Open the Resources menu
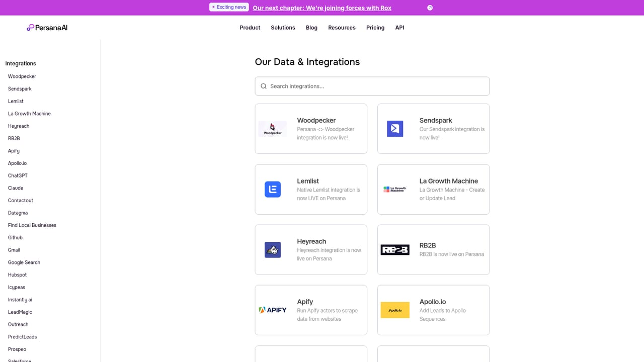The height and width of the screenshot is (362, 644). pos(342,28)
